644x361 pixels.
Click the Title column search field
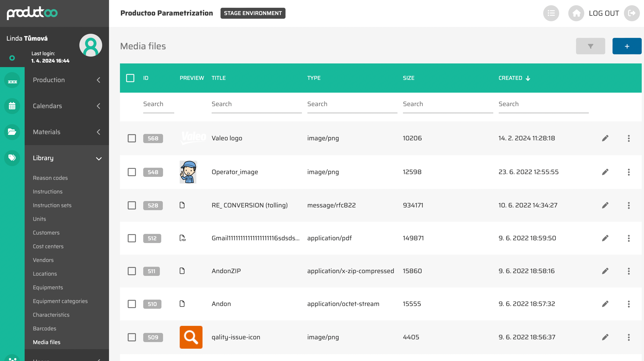point(257,104)
